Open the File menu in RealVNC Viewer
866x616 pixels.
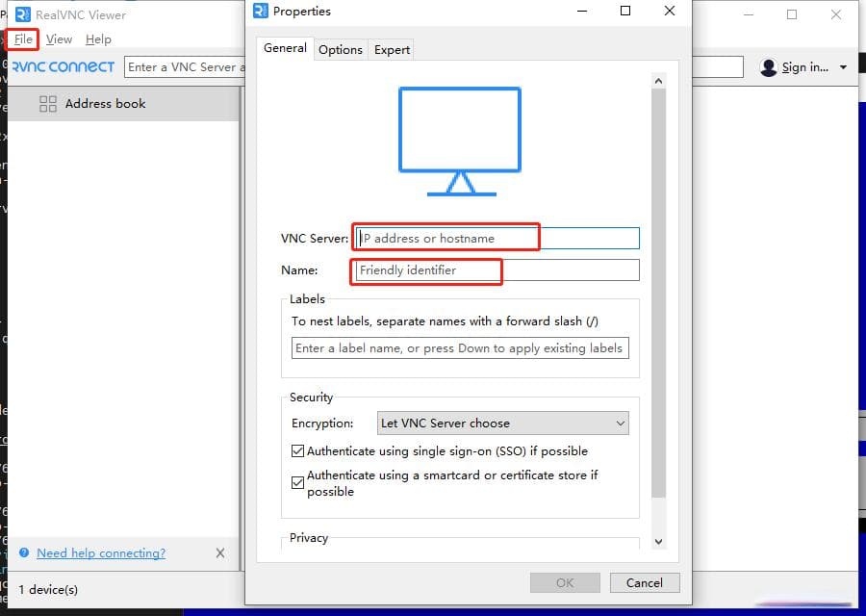pyautogui.click(x=23, y=39)
